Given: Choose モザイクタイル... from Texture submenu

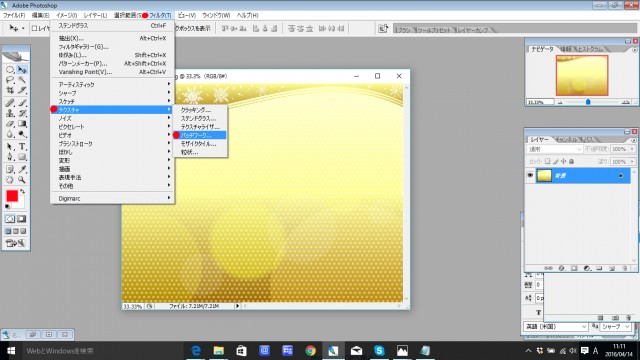Looking at the screenshot, I should coord(199,144).
